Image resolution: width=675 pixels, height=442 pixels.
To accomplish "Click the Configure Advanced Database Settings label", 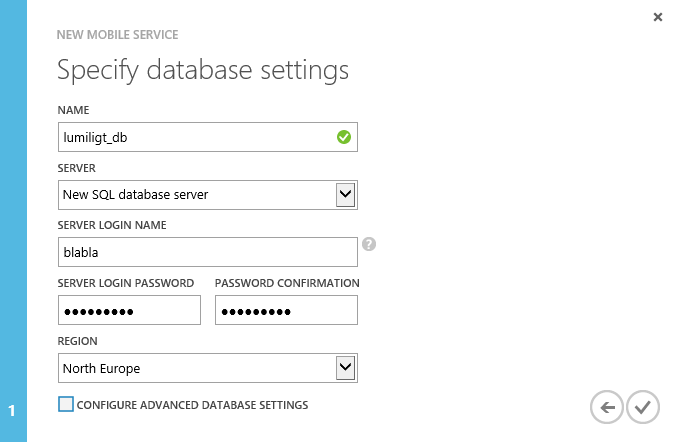I will click(192, 405).
